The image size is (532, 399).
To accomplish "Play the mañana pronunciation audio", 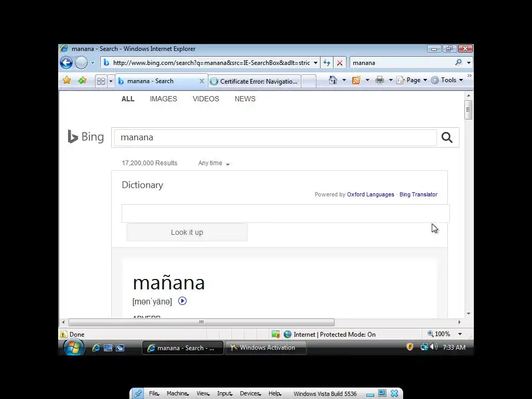I will pyautogui.click(x=182, y=301).
